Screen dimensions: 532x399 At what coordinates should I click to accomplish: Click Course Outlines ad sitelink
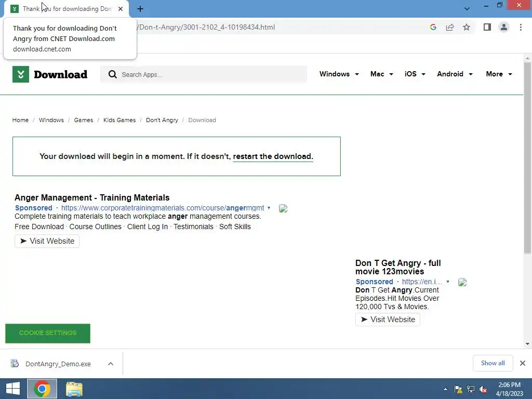(x=96, y=227)
